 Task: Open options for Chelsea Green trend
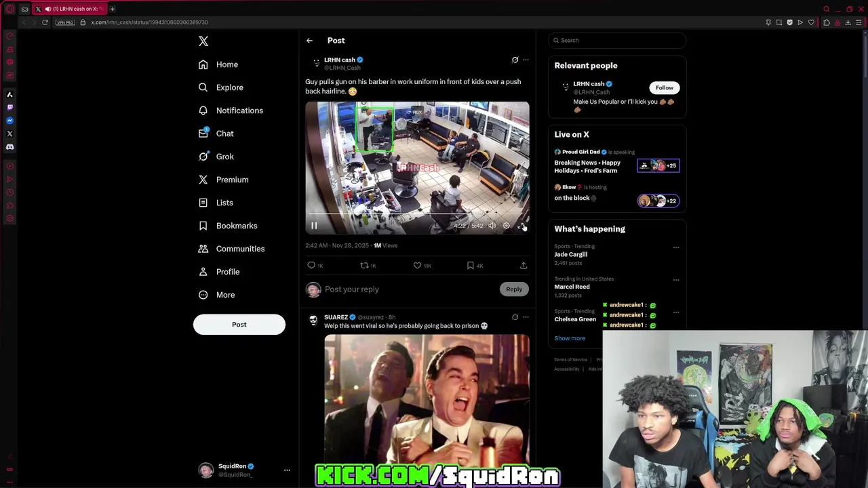coord(676,312)
